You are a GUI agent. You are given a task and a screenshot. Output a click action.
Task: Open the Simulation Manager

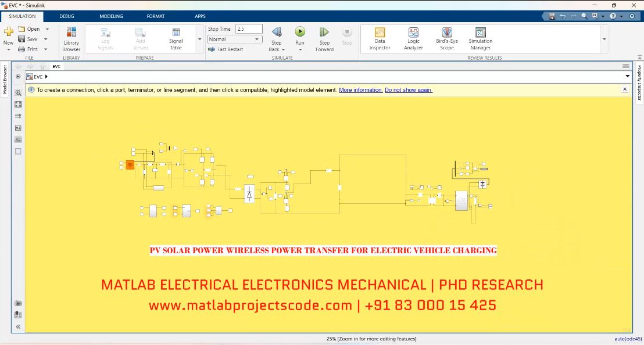480,38
